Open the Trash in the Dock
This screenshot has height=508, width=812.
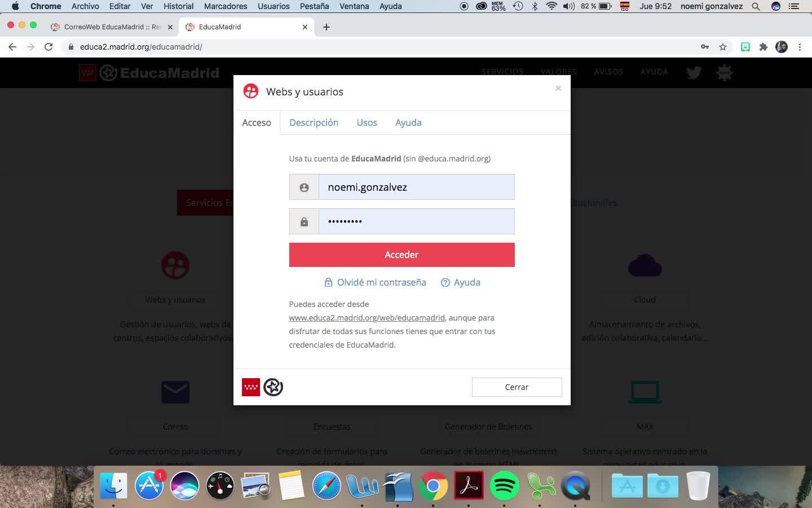coord(698,485)
